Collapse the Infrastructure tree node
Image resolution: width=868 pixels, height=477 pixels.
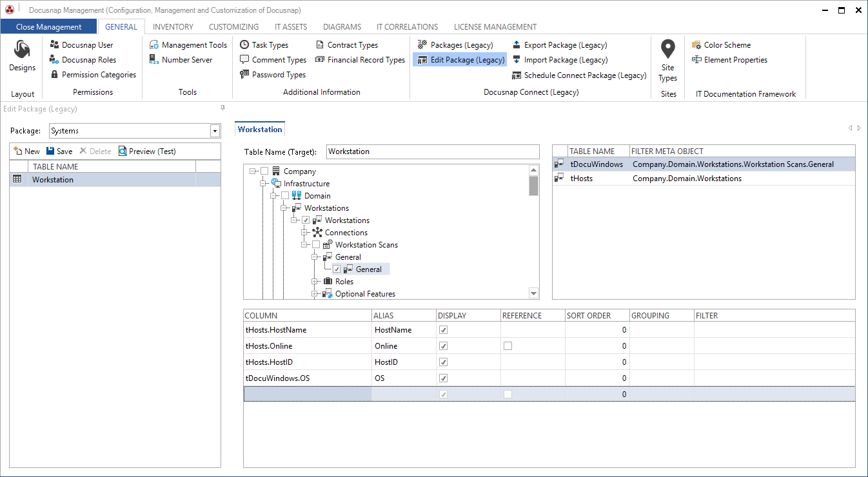click(x=264, y=184)
